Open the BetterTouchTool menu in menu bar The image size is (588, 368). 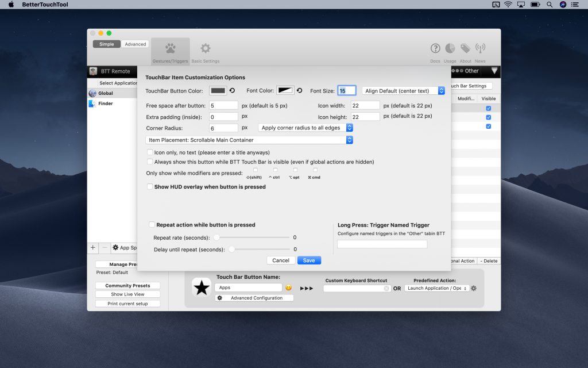click(45, 5)
